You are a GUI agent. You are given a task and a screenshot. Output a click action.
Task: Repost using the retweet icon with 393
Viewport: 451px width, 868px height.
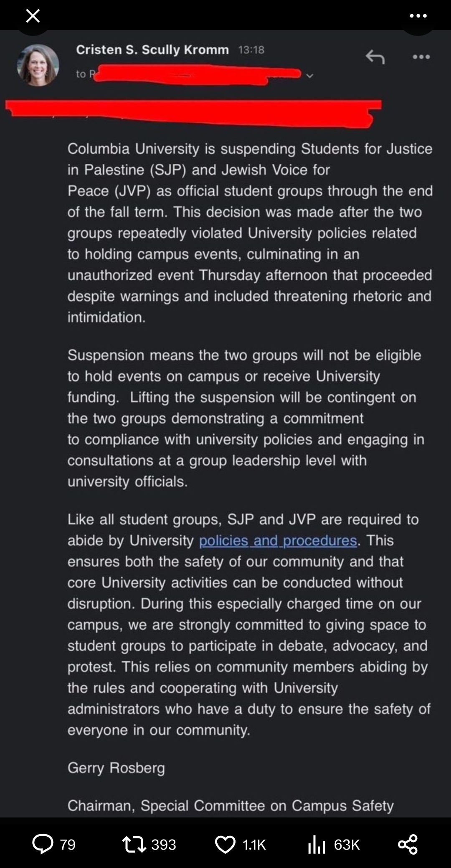point(134,844)
